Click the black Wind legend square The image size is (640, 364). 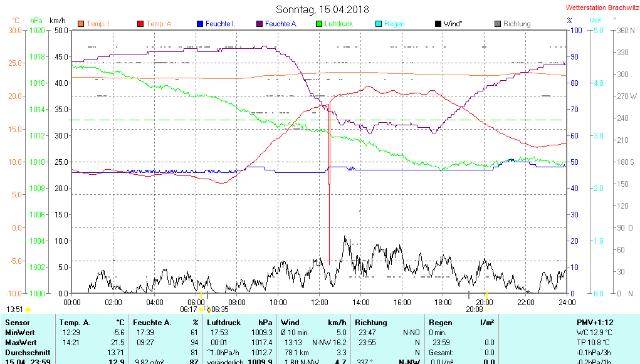pyautogui.click(x=438, y=24)
